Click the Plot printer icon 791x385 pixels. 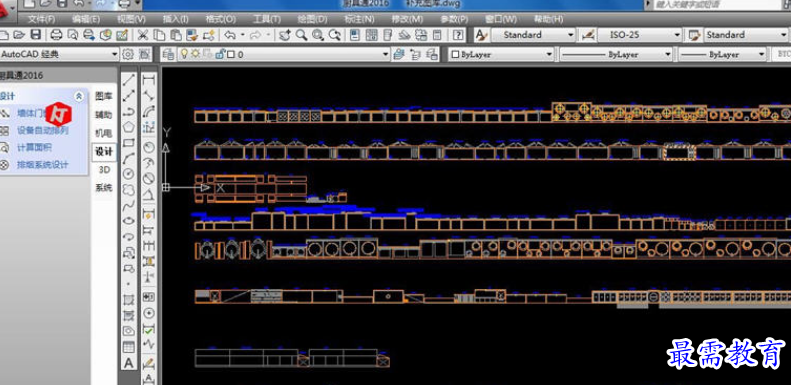point(56,35)
